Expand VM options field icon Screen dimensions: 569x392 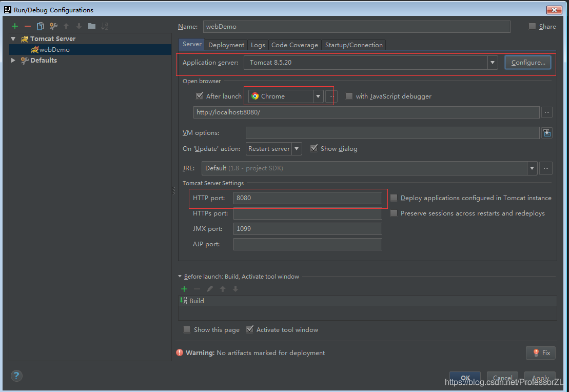pyautogui.click(x=547, y=133)
